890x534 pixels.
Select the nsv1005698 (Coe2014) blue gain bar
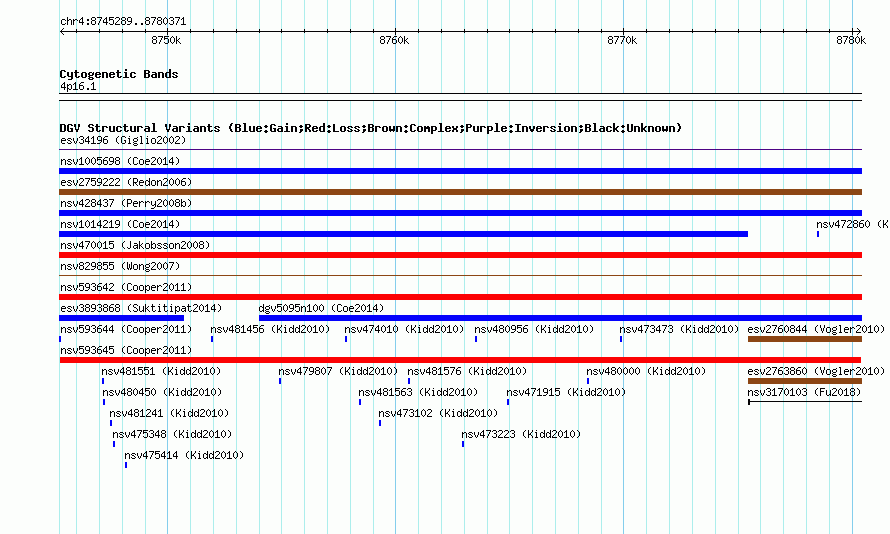click(x=460, y=171)
